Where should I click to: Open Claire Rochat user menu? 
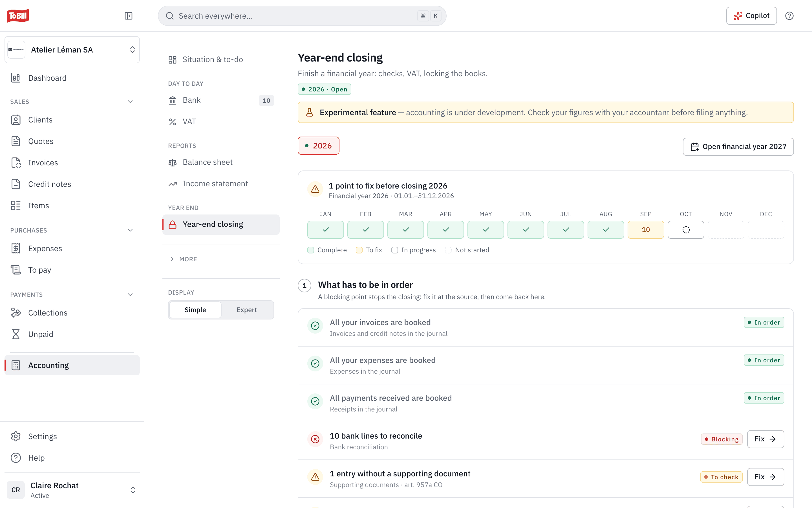tap(72, 490)
